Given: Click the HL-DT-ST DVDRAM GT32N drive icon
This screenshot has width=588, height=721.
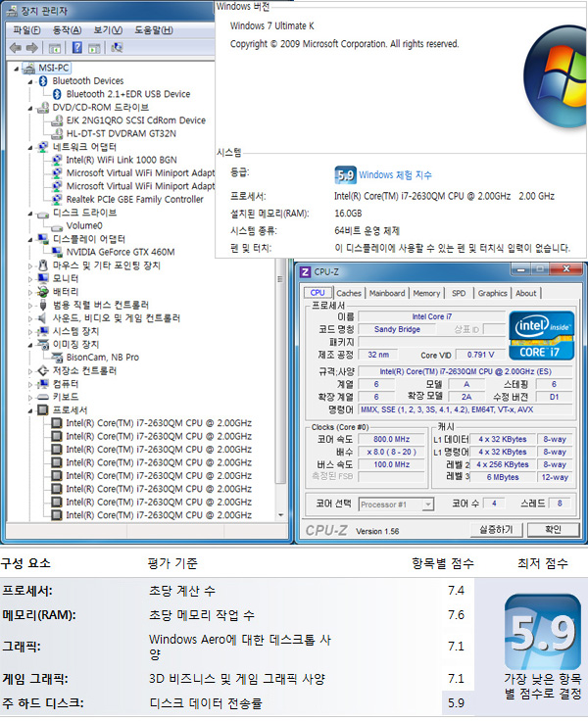Looking at the screenshot, I should (x=57, y=134).
